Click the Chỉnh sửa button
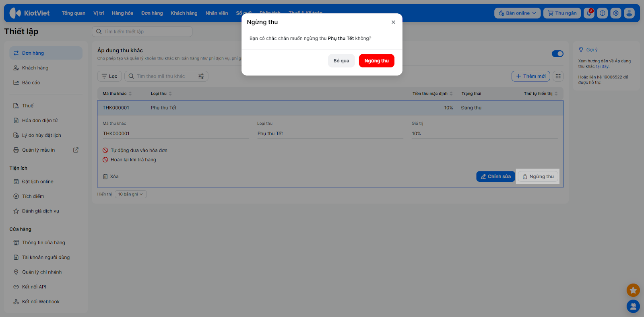 click(496, 177)
